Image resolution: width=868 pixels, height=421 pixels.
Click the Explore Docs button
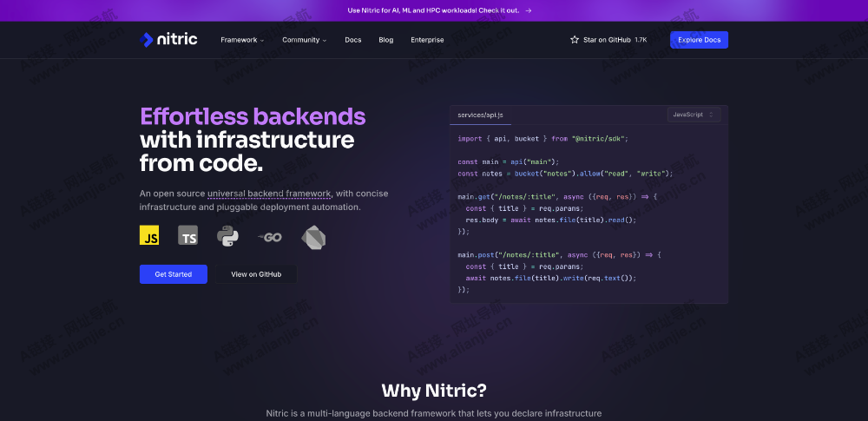coord(699,40)
